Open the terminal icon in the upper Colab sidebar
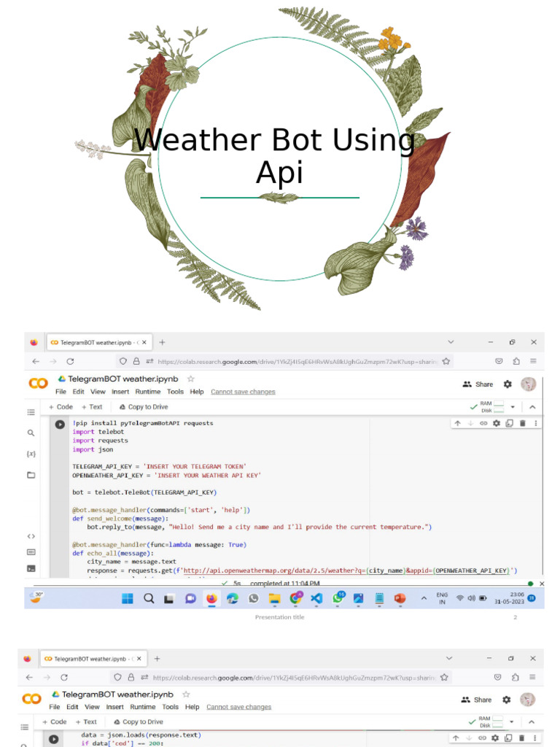 point(31,568)
